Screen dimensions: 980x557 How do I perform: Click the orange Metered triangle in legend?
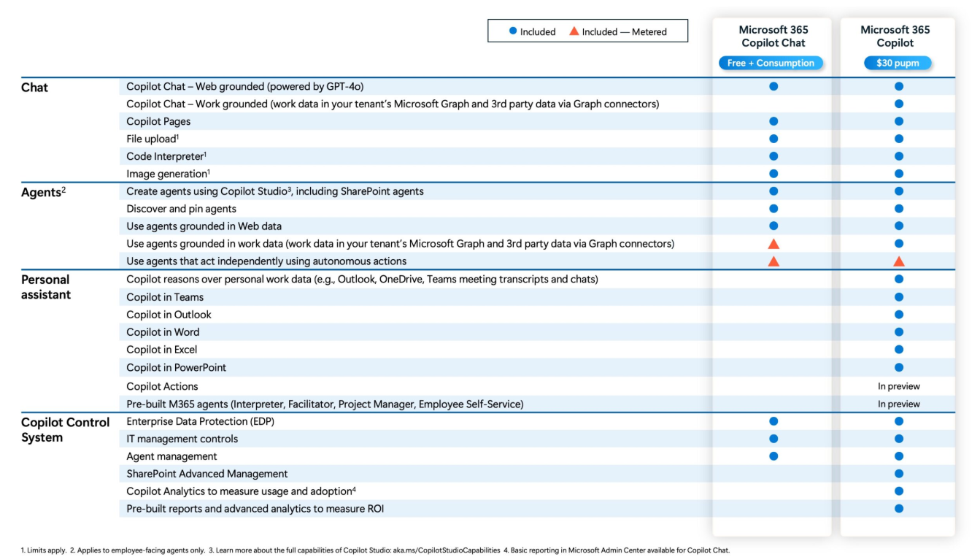[574, 31]
